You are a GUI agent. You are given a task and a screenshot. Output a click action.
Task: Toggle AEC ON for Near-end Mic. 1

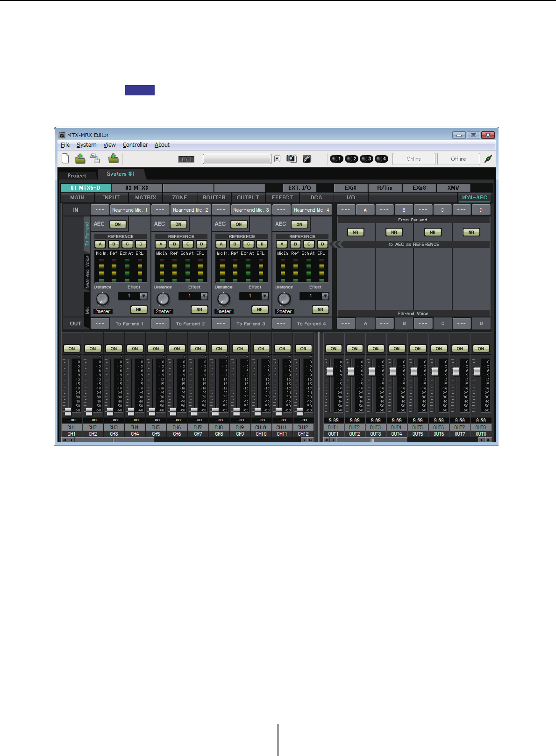[x=118, y=224]
